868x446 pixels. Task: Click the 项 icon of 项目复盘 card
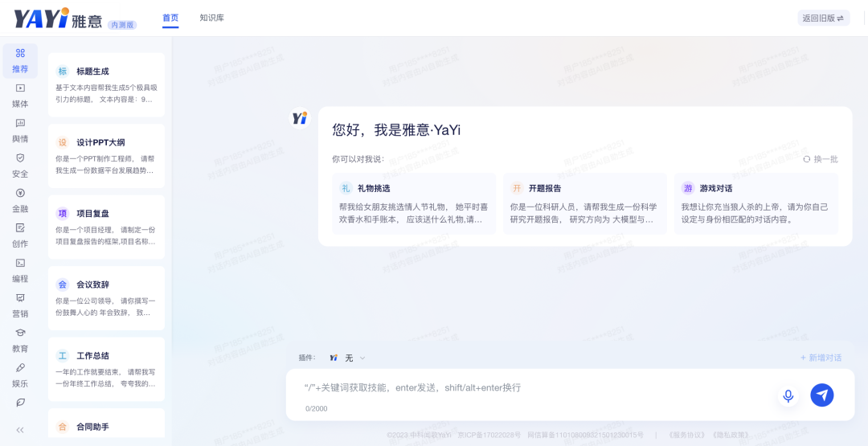63,214
